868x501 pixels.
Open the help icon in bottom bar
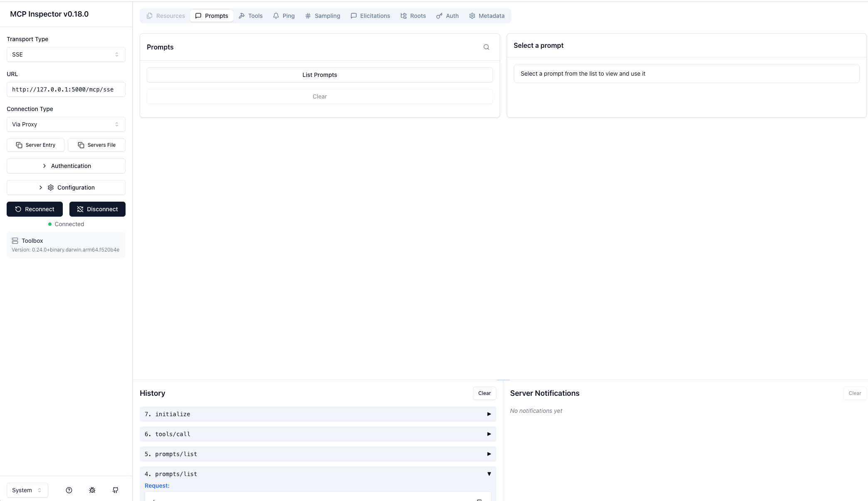(69, 490)
